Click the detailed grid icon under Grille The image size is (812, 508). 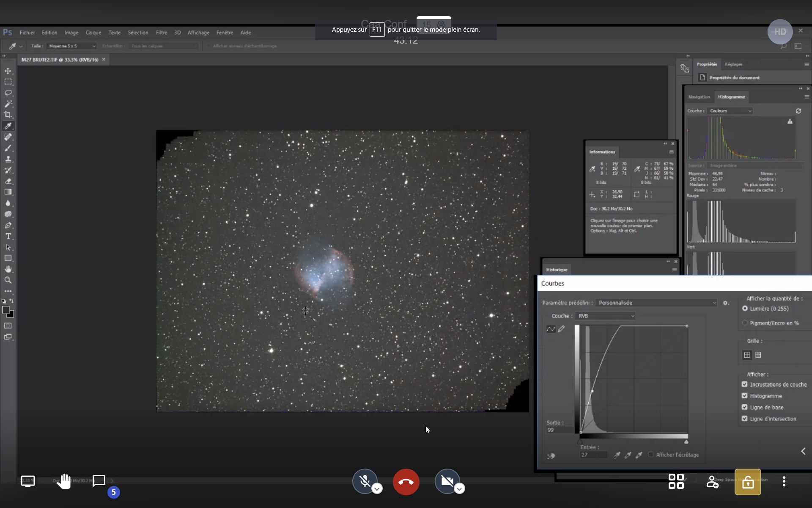click(758, 355)
